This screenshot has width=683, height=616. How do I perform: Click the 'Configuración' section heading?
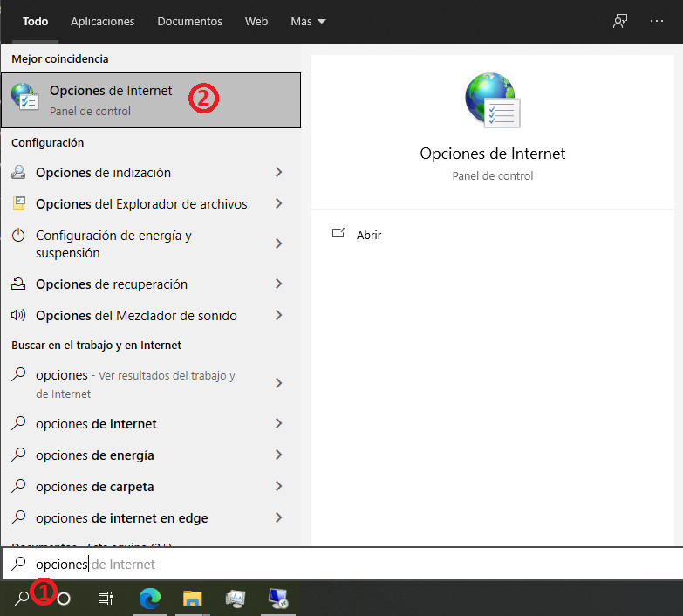click(x=47, y=142)
